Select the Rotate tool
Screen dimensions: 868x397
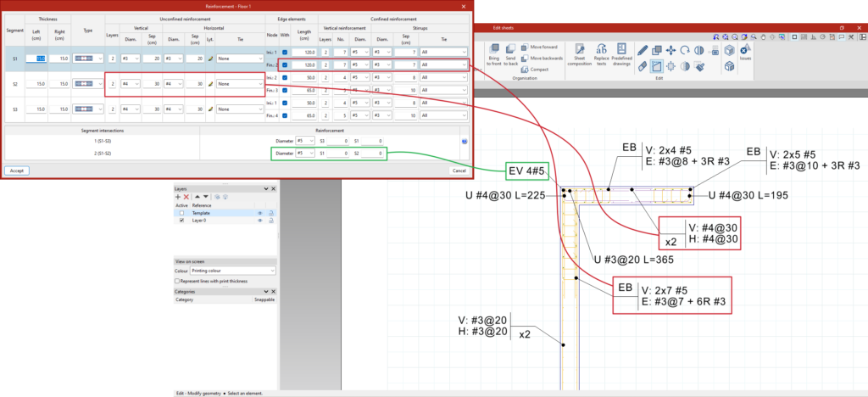[x=685, y=50]
